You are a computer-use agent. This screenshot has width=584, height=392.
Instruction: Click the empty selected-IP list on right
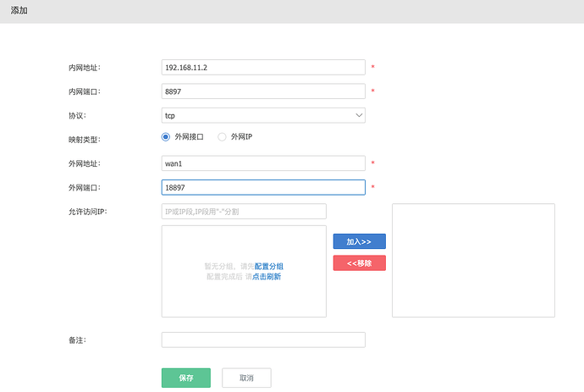click(x=473, y=260)
